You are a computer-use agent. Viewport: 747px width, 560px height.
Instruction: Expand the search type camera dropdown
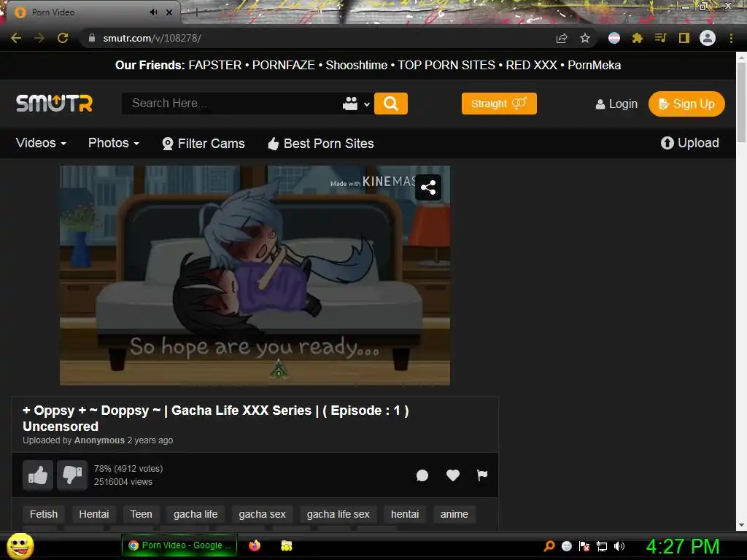(x=356, y=104)
